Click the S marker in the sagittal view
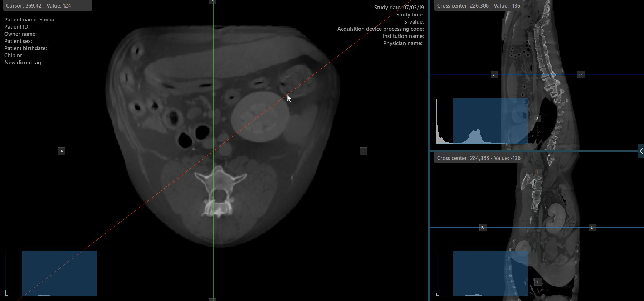Image resolution: width=644 pixels, height=301 pixels. [537, 118]
